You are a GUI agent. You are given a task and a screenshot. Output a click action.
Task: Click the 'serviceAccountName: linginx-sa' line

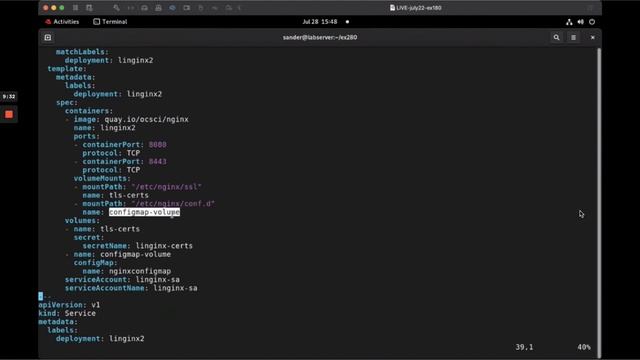click(131, 288)
